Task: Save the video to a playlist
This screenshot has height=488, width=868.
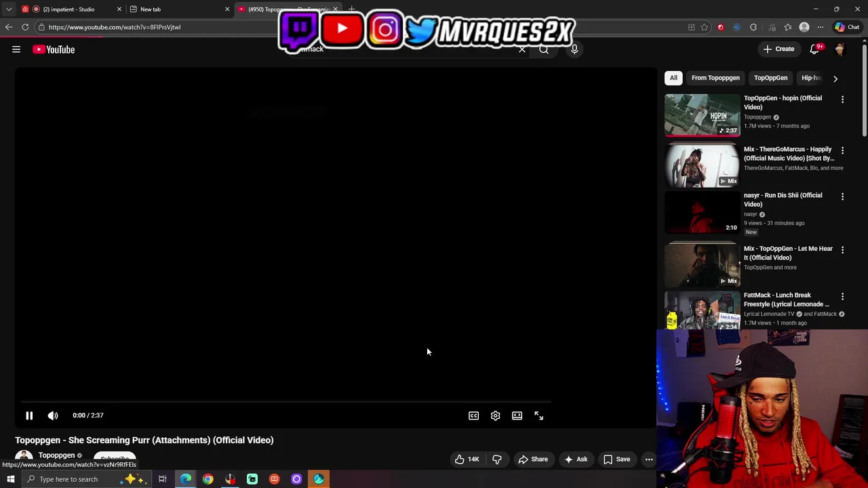Action: [617, 460]
